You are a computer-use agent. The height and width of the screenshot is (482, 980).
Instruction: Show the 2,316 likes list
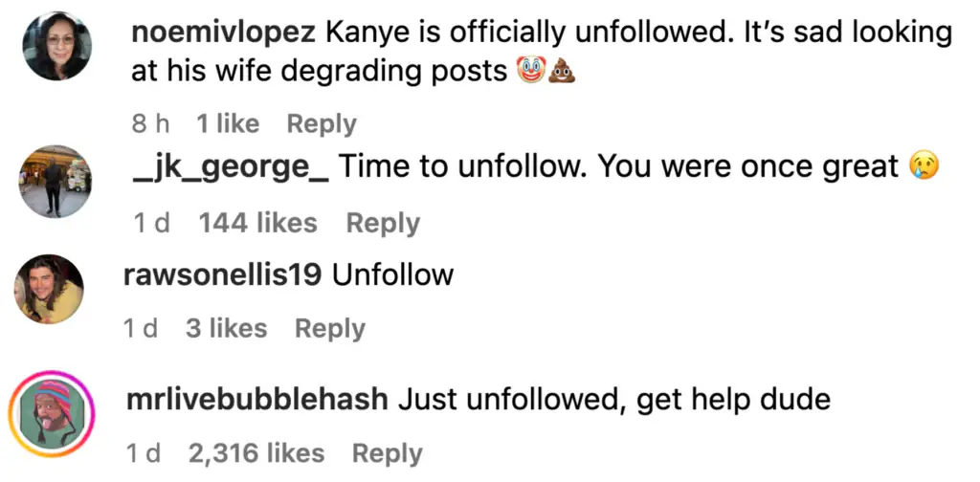(256, 453)
